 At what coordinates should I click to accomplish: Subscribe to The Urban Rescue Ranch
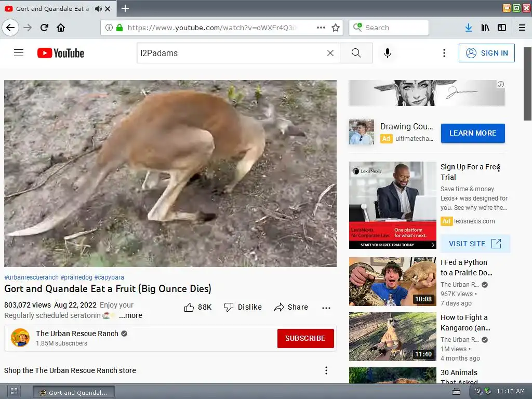coord(305,338)
